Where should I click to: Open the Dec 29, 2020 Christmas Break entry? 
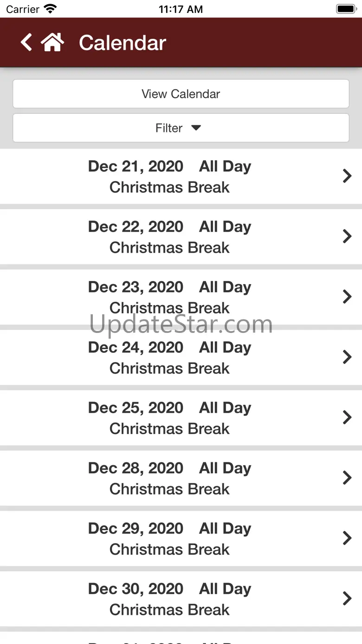pos(170,539)
